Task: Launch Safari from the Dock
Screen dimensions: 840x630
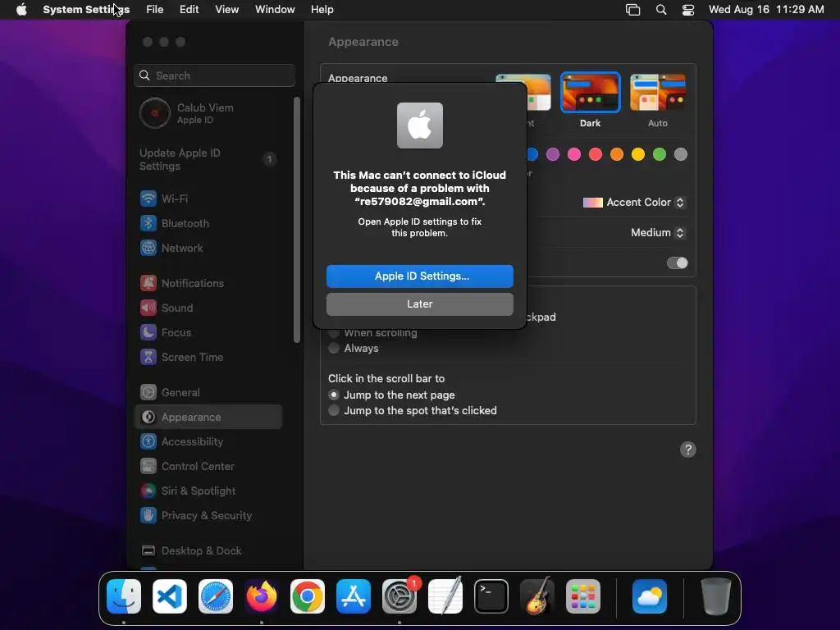Action: click(x=216, y=596)
